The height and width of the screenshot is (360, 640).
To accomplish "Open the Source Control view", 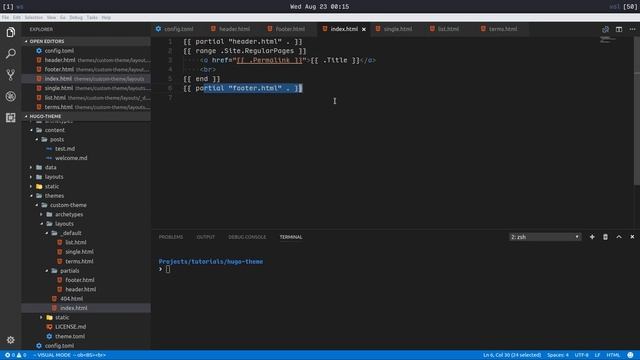I will pyautogui.click(x=11, y=75).
